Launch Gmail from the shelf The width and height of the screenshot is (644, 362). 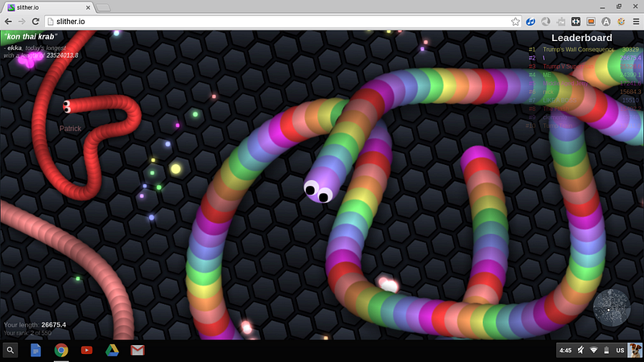coord(138,350)
